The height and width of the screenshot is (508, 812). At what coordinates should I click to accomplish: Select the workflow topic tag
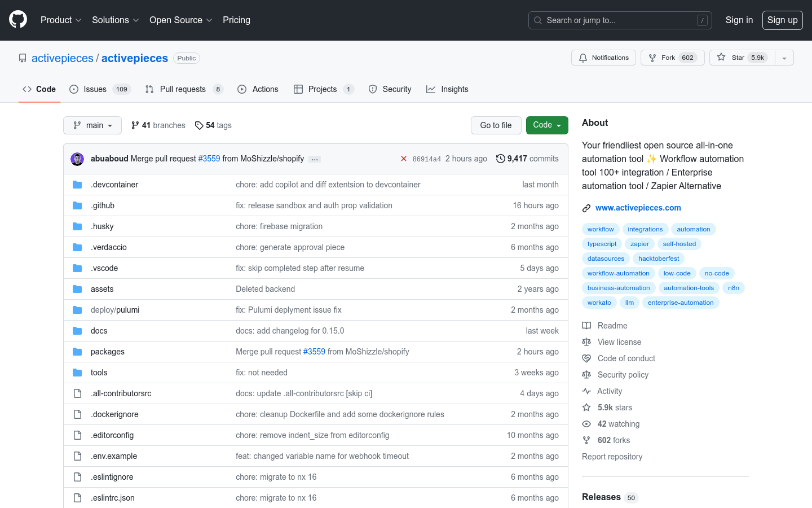601,229
